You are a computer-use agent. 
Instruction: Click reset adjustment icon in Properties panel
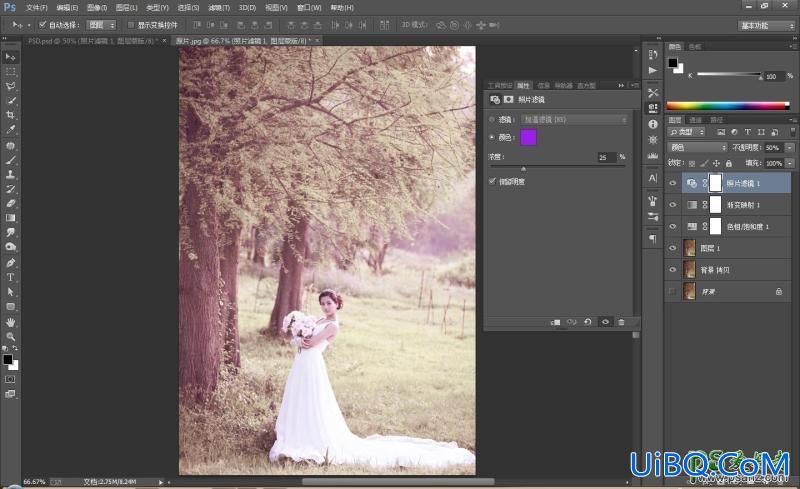[x=588, y=322]
